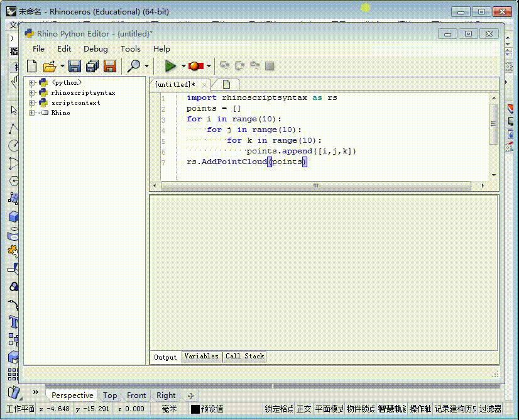The height and width of the screenshot is (420, 519).
Task: Expand the <python> tree node
Action: tap(31, 83)
